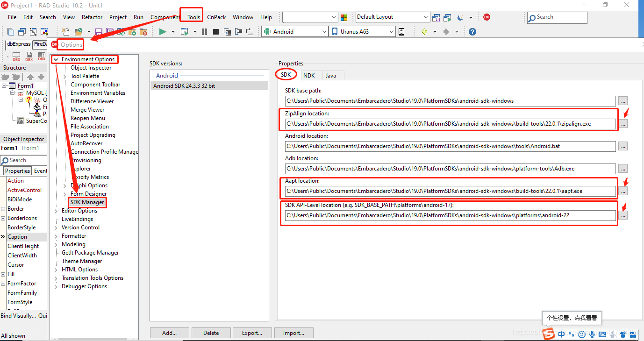Click the red DX toolbar icon
This screenshot has width=644, height=341.
point(487,17)
